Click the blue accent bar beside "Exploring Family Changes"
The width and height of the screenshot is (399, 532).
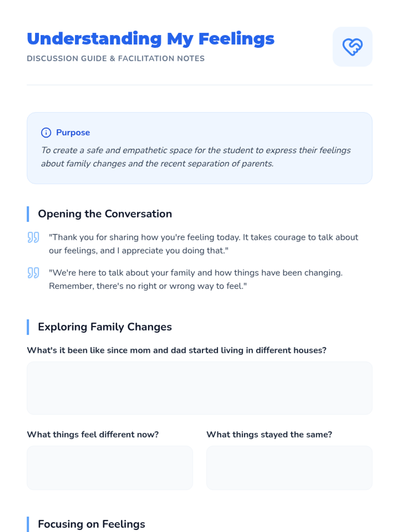point(28,327)
